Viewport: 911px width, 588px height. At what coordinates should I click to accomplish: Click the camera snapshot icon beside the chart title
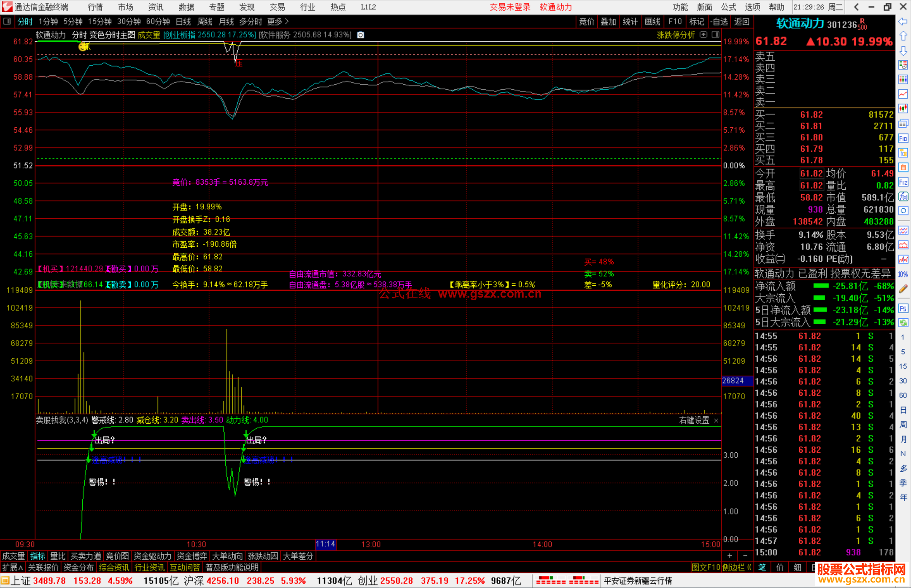[361, 35]
